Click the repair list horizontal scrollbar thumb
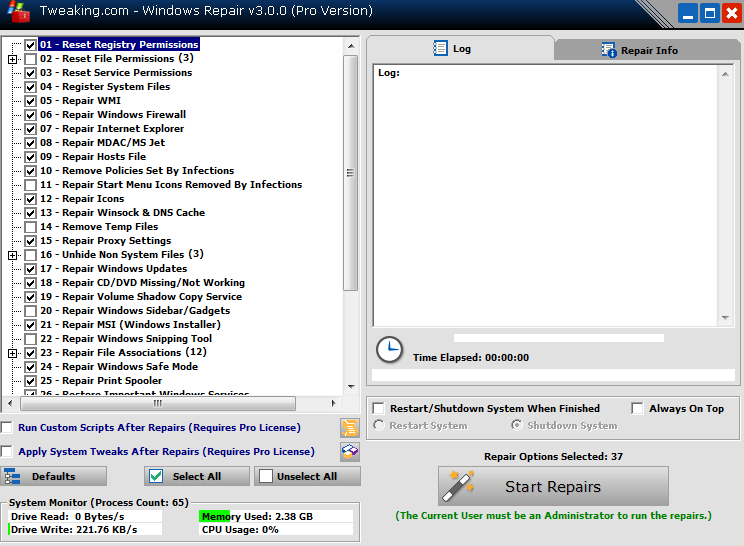 pyautogui.click(x=158, y=404)
